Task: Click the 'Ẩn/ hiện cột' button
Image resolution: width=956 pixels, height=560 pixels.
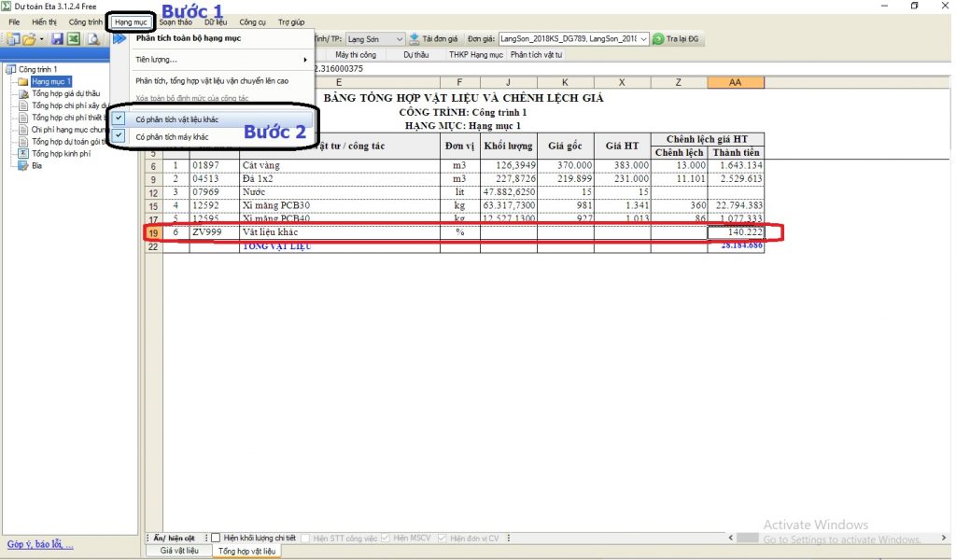Action: [x=176, y=538]
